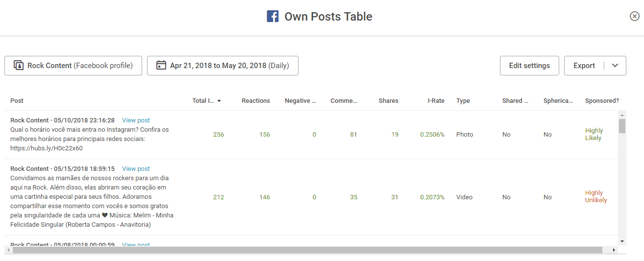
Task: Open the Apr 21 to May 20 date picker
Action: click(x=223, y=66)
